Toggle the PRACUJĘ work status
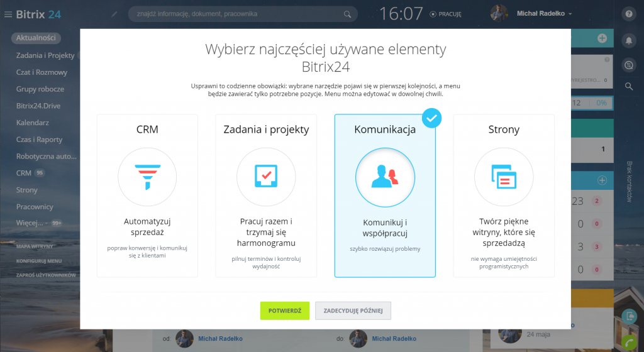The image size is (644, 352). (445, 14)
